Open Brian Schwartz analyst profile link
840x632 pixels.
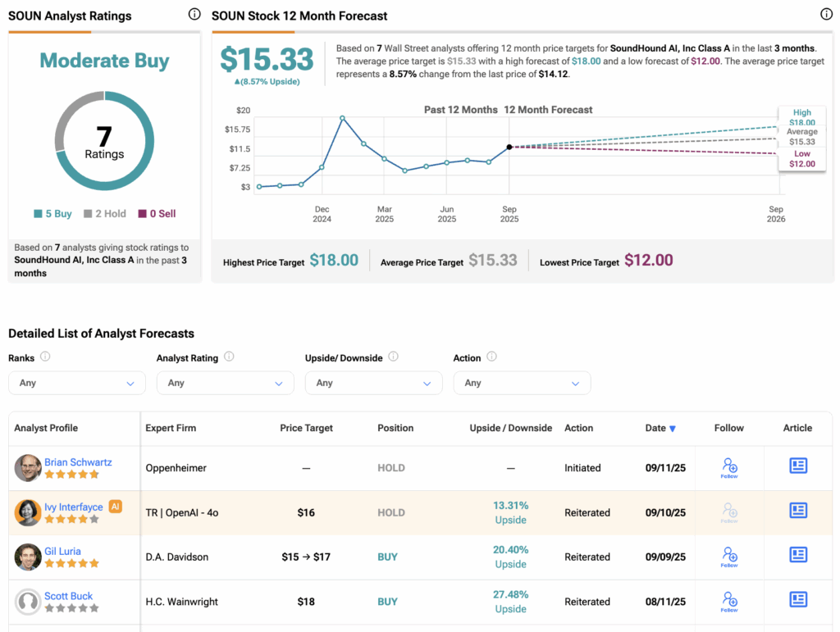(78, 462)
